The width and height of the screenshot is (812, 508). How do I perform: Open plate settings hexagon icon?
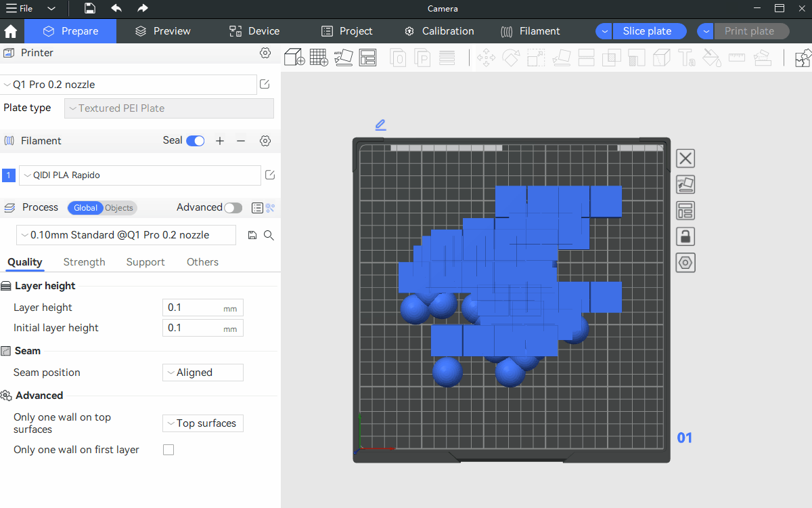click(685, 263)
